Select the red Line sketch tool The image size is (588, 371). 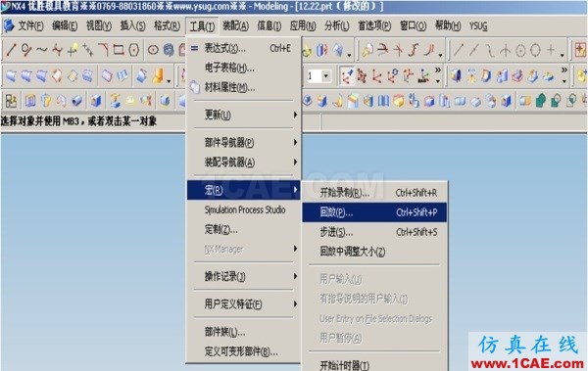click(11, 50)
